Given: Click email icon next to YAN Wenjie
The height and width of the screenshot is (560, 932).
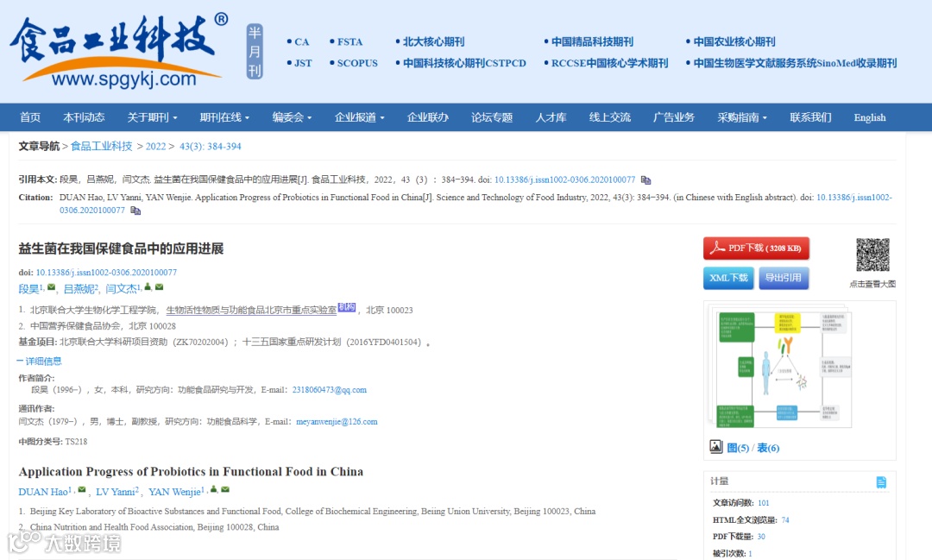Looking at the screenshot, I should 225,490.
